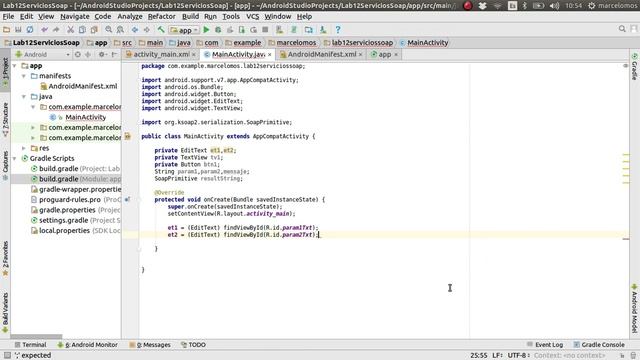Open the Android project view dropdown
Viewport: 640px width, 360px height.
pos(42,54)
